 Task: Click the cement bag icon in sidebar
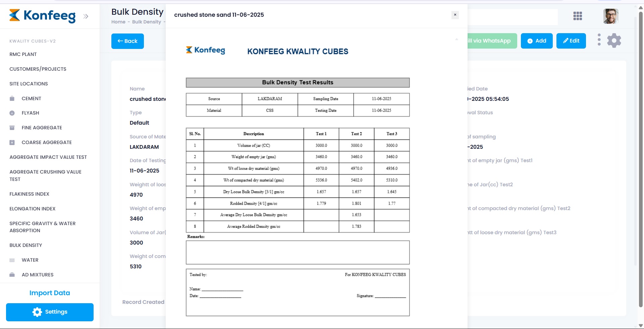click(x=12, y=98)
